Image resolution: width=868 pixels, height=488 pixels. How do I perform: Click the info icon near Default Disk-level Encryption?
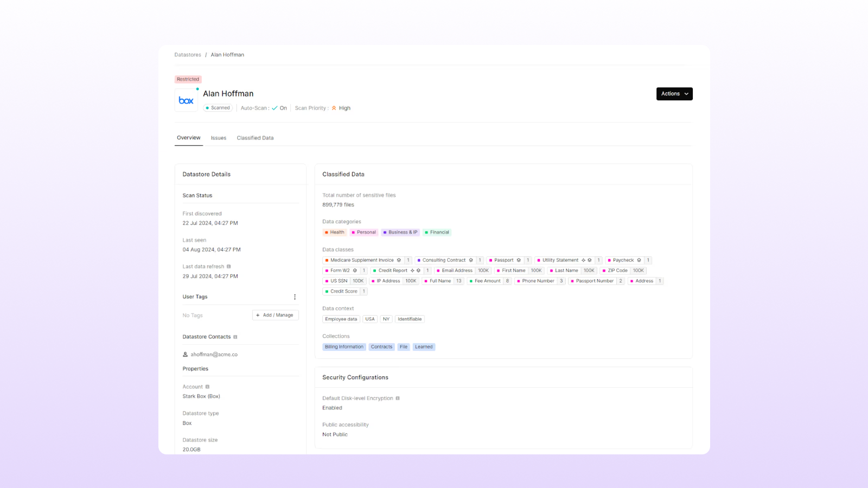(398, 397)
